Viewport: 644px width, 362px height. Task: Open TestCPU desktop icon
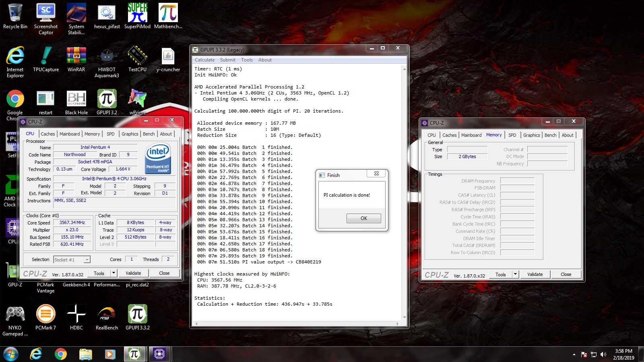[137, 60]
